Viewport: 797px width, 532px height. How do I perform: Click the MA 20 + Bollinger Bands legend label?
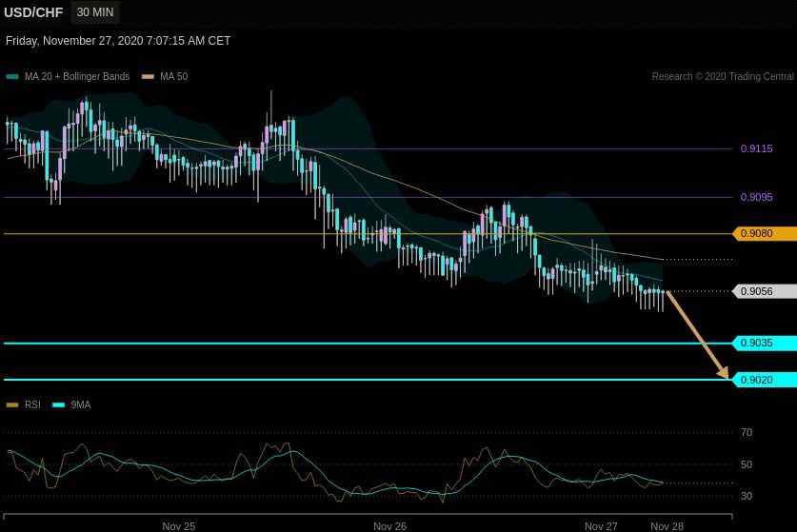tap(77, 76)
